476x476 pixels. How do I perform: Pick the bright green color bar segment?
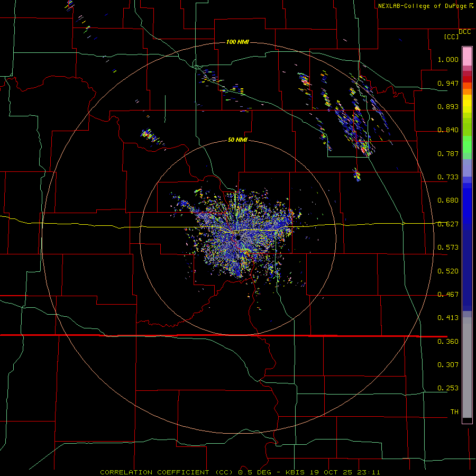467,144
